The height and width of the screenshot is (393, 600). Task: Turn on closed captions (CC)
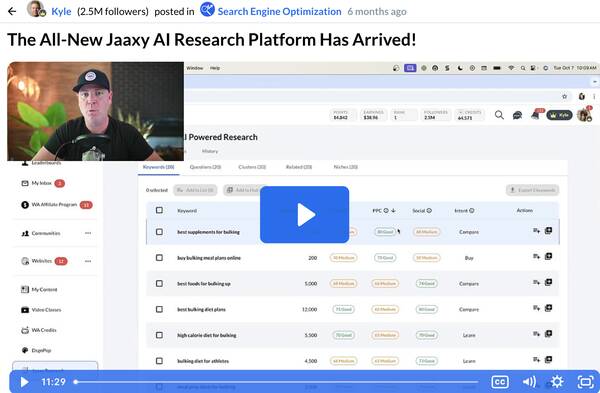tap(500, 382)
